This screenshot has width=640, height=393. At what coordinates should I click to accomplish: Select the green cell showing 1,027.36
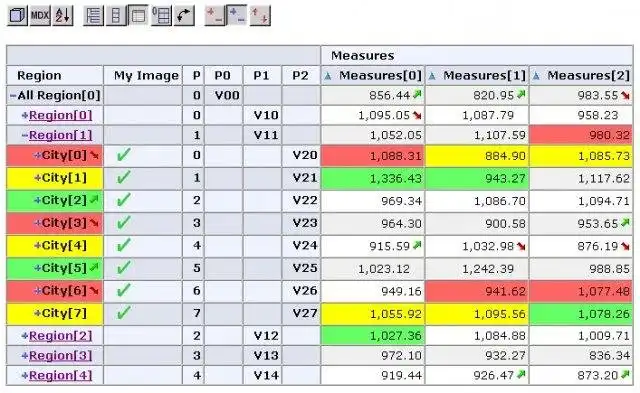(373, 336)
